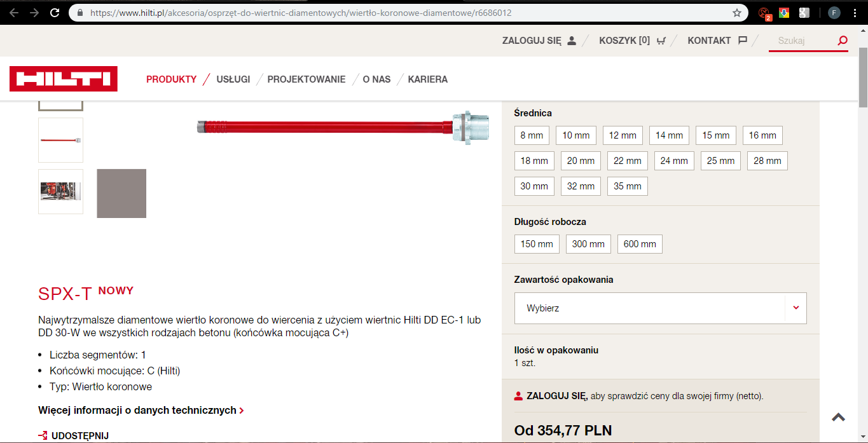Choose 25 mm diameter option
Screen dimensions: 868x443
click(x=721, y=161)
